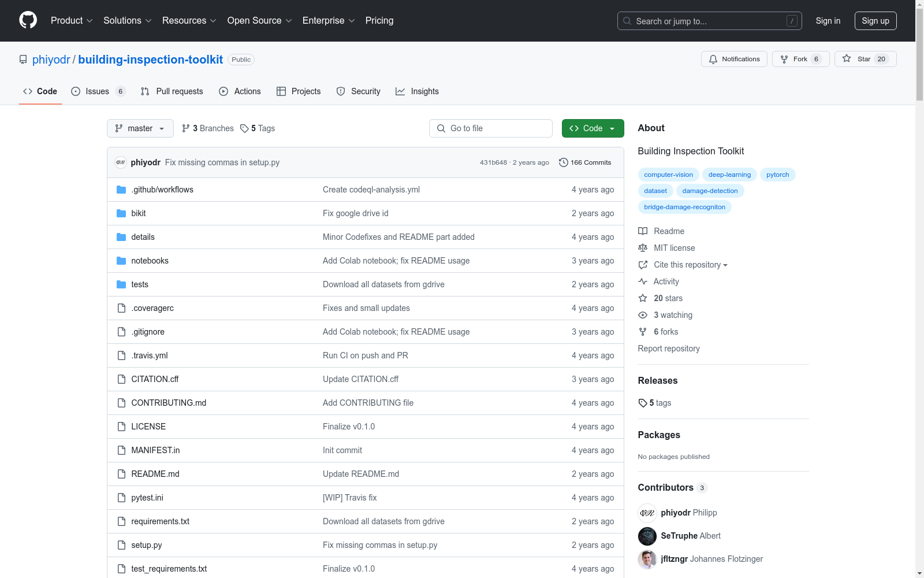Viewport: 924px width, 578px height.
Task: View the 5 Tags link
Action: click(x=258, y=128)
